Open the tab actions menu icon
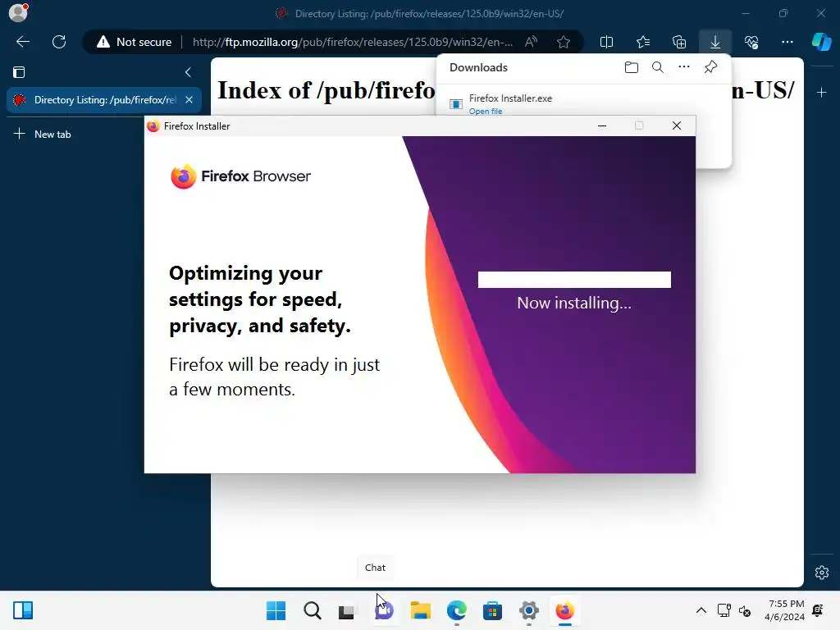Viewport: 840px width, 630px height. [x=19, y=72]
